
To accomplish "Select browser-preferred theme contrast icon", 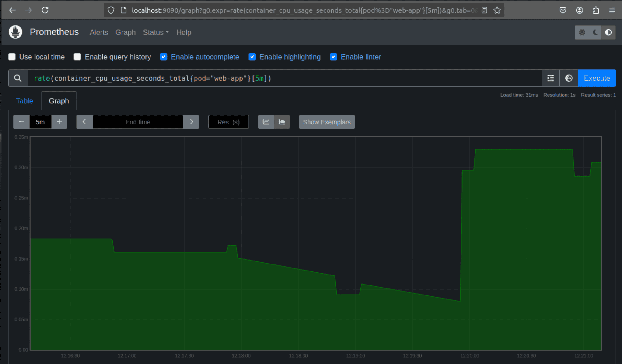I will pyautogui.click(x=608, y=32).
